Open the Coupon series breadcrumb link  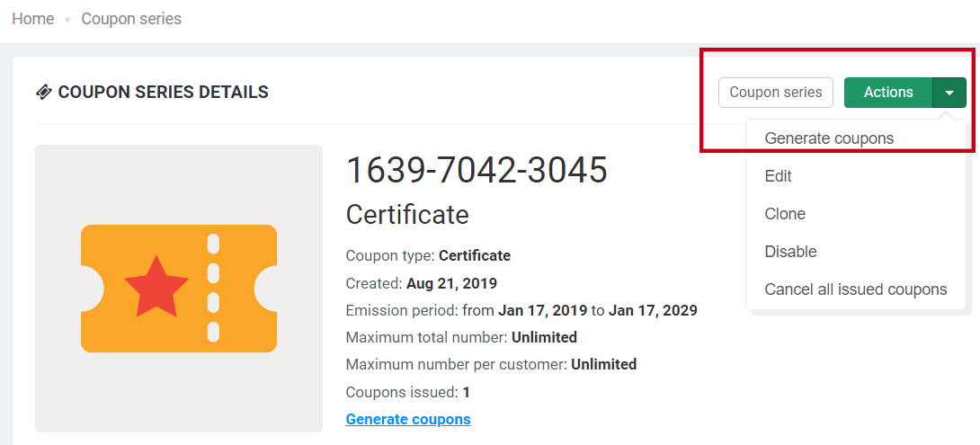[131, 19]
